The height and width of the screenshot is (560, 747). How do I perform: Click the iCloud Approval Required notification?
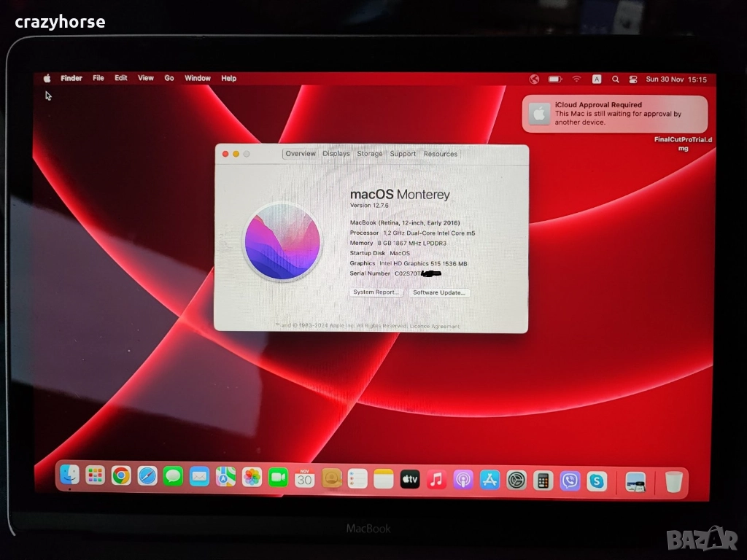pos(614,114)
